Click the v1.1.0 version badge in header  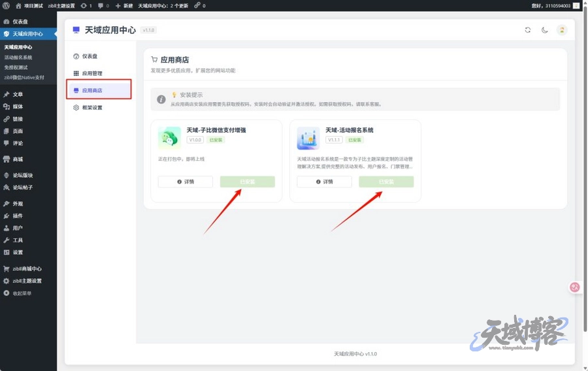(148, 30)
